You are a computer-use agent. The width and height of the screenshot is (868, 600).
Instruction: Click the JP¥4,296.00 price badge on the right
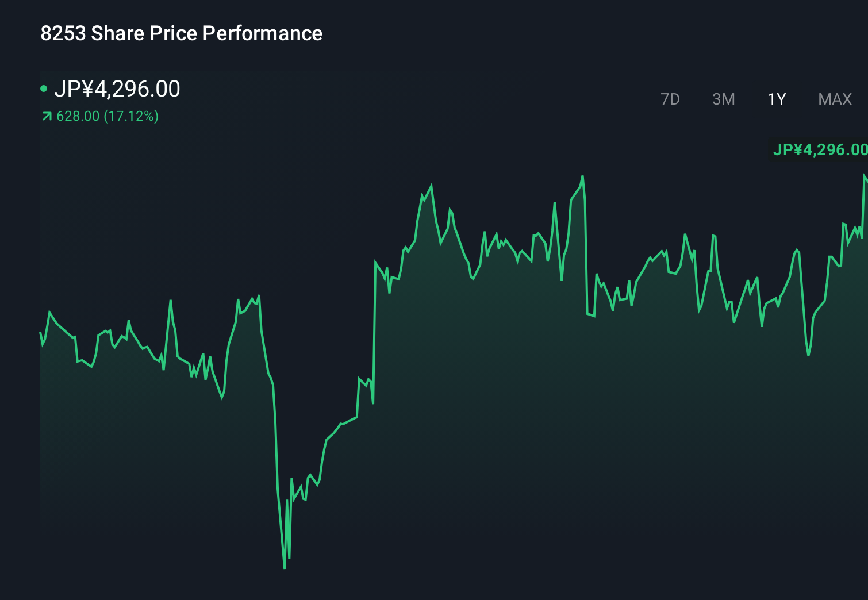820,149
